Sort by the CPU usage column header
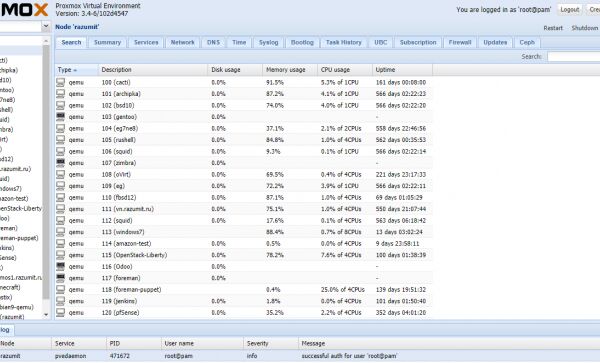 click(x=344, y=70)
